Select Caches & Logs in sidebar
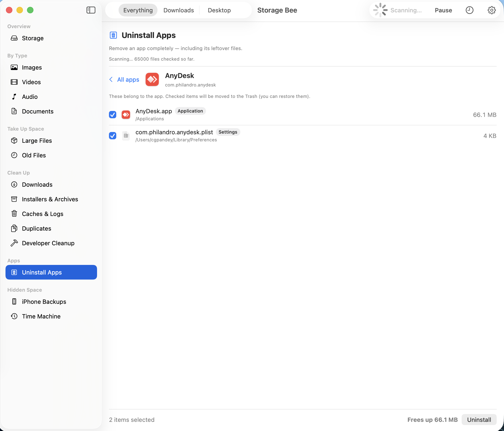The height and width of the screenshot is (431, 504). point(51,214)
